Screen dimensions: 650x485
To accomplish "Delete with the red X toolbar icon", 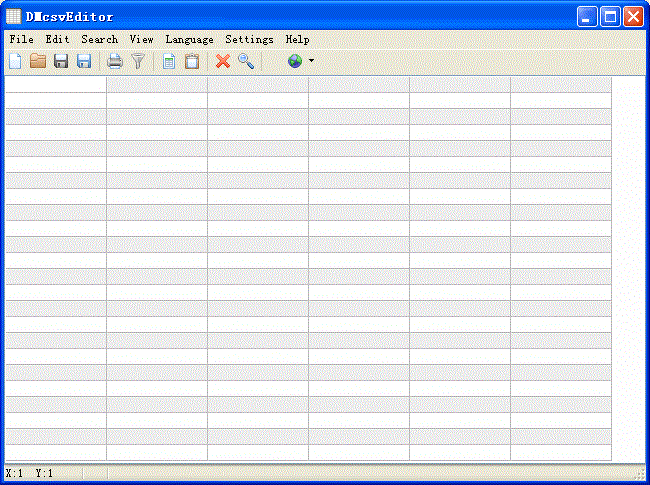I will (x=223, y=61).
